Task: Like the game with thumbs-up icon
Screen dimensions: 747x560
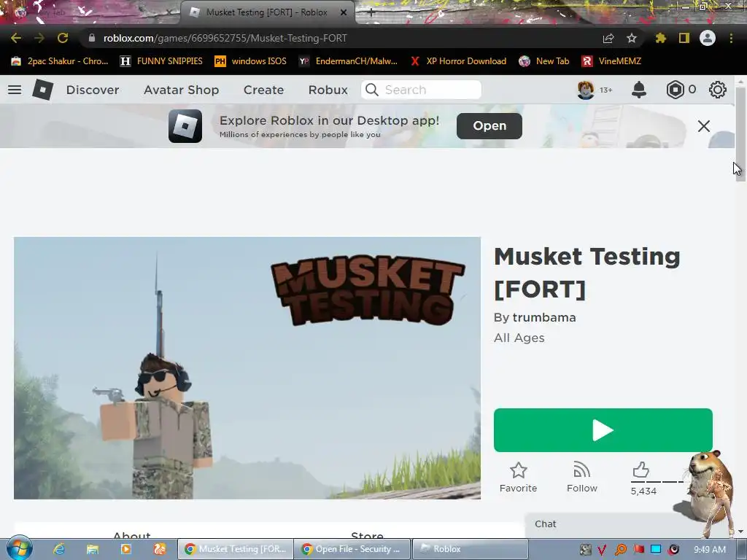Action: (x=640, y=470)
